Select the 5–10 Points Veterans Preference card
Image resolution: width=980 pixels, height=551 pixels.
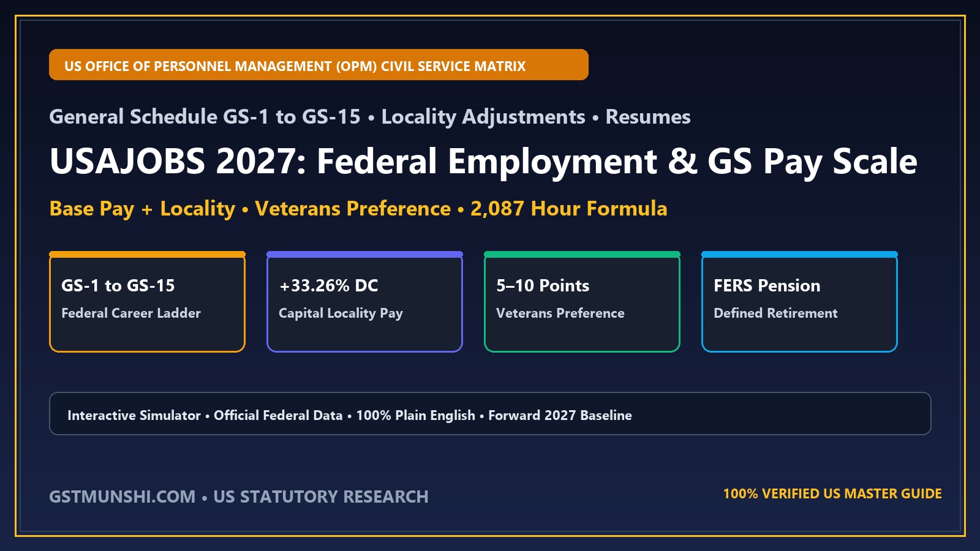(582, 302)
